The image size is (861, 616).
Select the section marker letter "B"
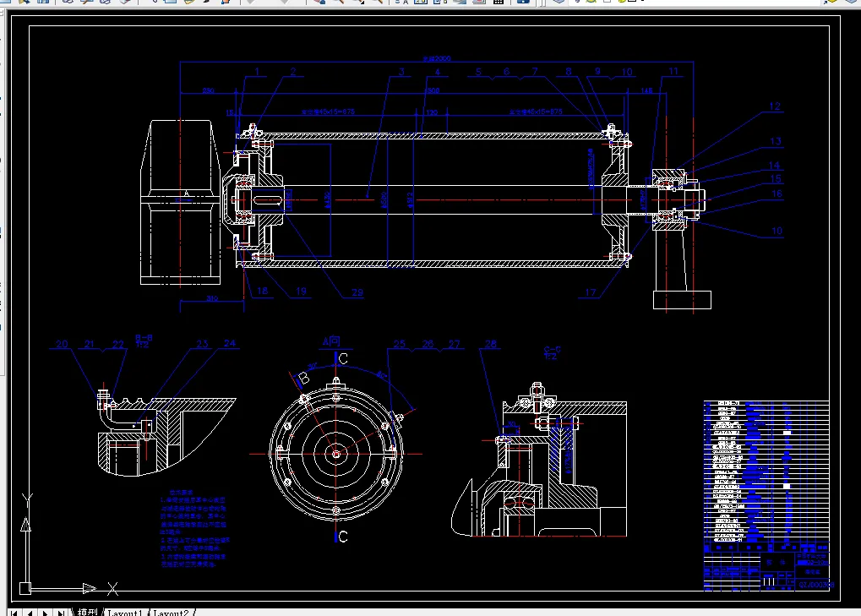tap(303, 379)
